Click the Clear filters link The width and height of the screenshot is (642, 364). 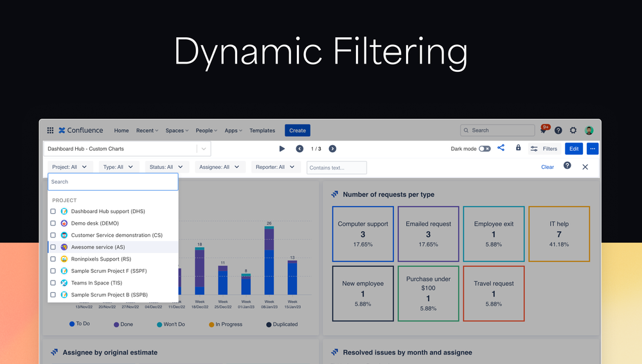pyautogui.click(x=548, y=167)
